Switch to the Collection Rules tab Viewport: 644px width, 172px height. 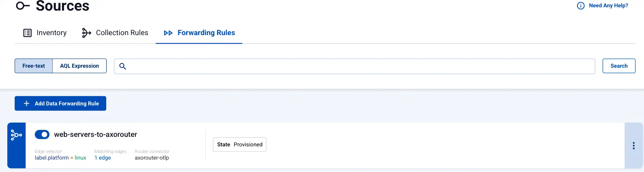[x=115, y=33]
